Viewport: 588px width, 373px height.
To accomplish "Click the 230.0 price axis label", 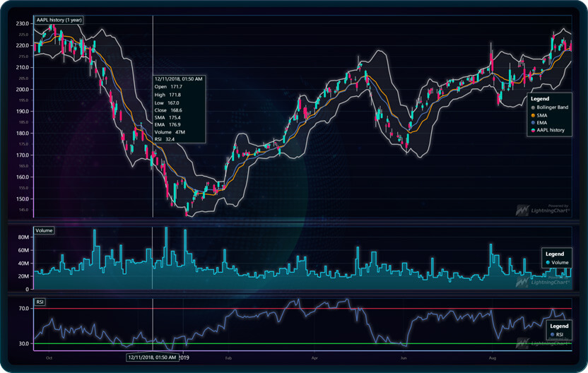I will pos(22,23).
